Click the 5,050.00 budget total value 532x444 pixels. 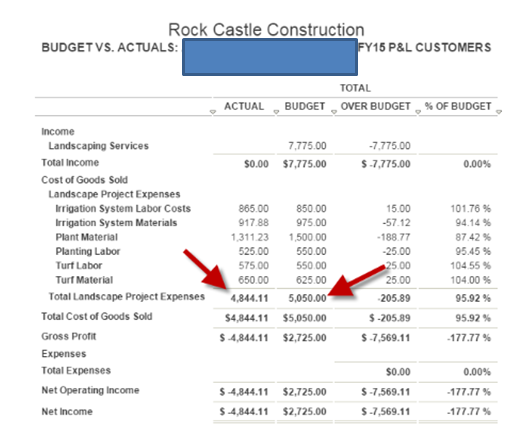(x=307, y=298)
